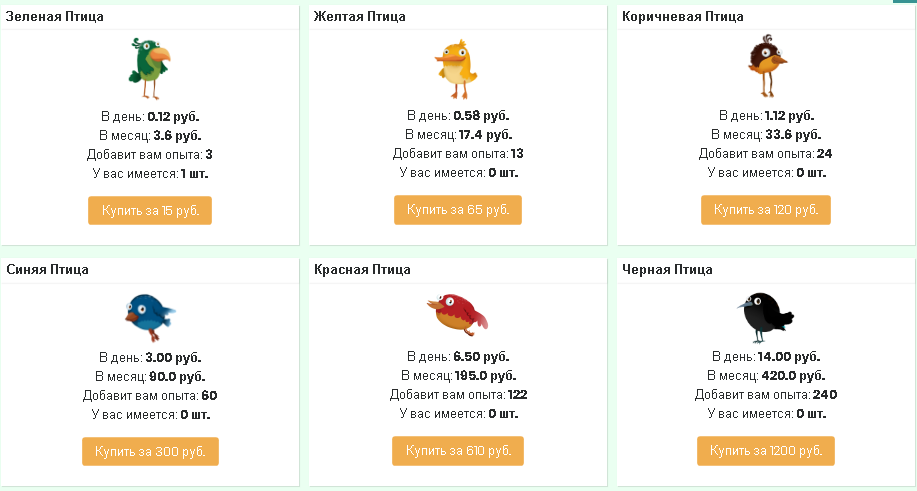Buy the yellow bird for 65 руб.
Viewport: 917px width, 491px height.
coord(458,210)
